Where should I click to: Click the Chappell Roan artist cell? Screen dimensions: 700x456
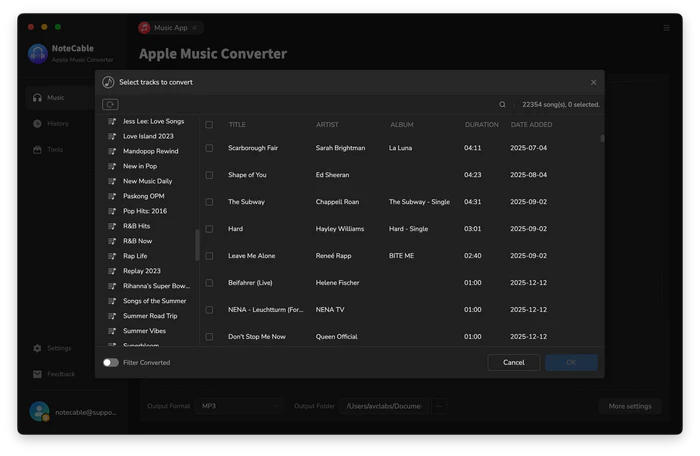337,202
